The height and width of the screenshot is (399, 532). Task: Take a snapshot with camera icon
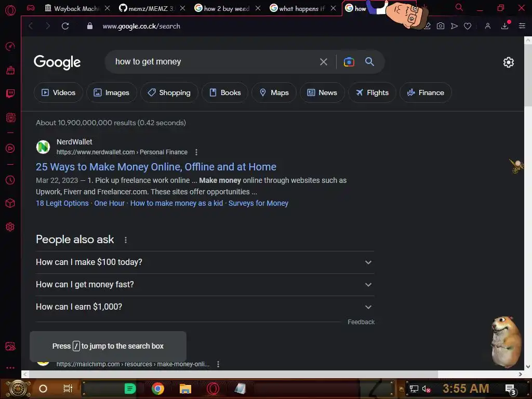tap(441, 26)
